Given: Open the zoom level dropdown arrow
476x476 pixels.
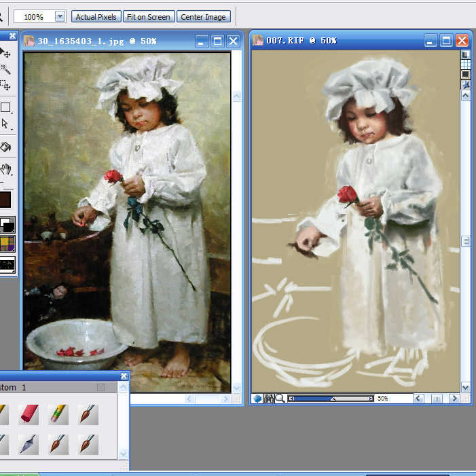Looking at the screenshot, I should (60, 16).
